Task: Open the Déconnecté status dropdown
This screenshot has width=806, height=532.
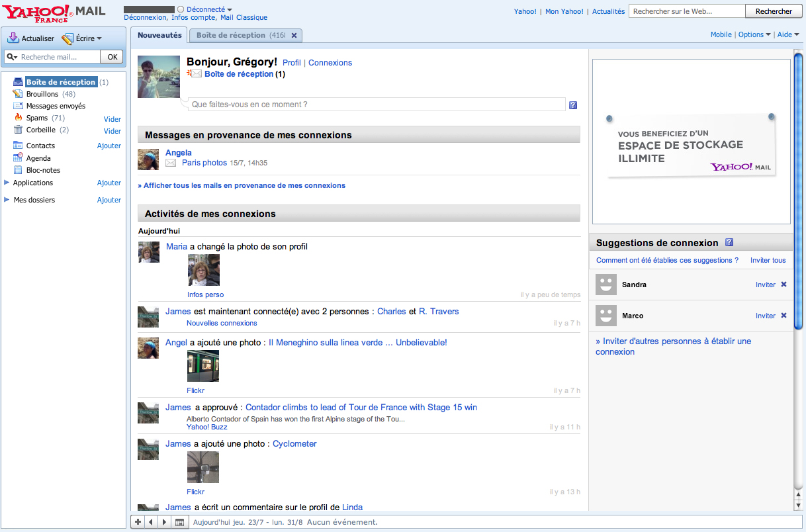Action: [x=230, y=10]
